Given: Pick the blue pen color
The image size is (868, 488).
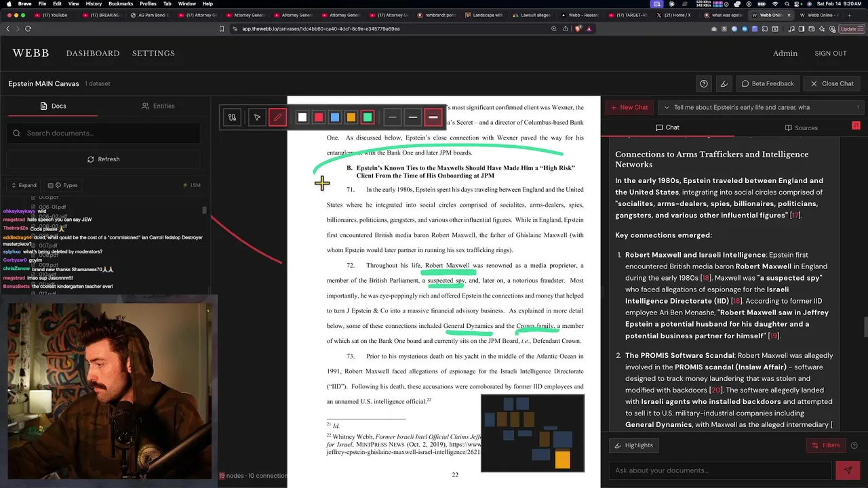Looking at the screenshot, I should coord(335,117).
